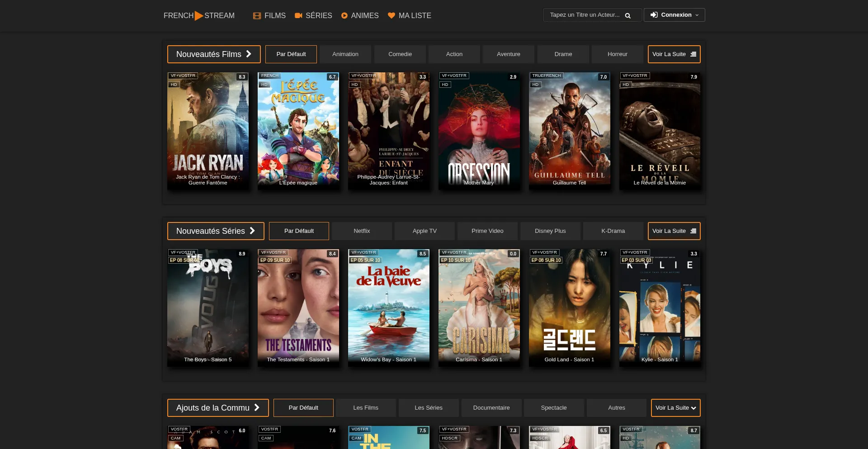Image resolution: width=868 pixels, height=449 pixels.
Task: Select the Action films tab
Action: point(454,54)
